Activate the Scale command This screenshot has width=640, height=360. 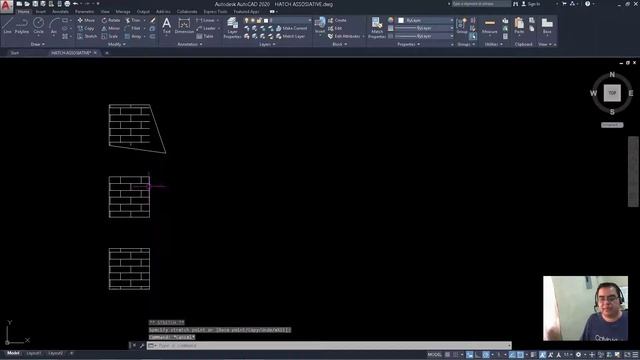coord(110,36)
